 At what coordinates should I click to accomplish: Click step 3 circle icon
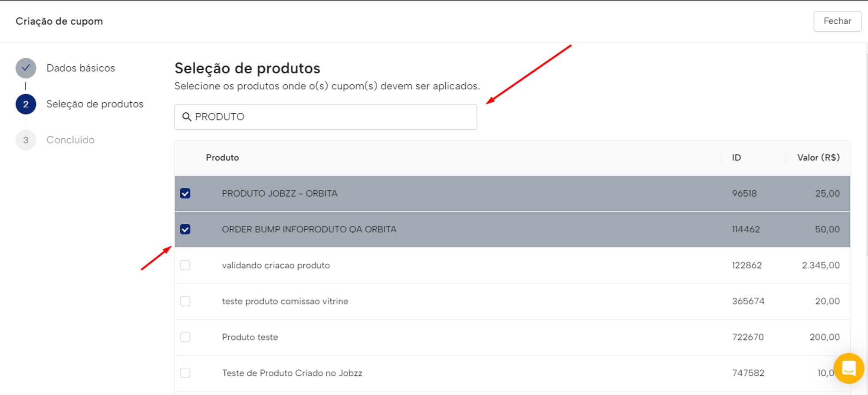click(26, 140)
